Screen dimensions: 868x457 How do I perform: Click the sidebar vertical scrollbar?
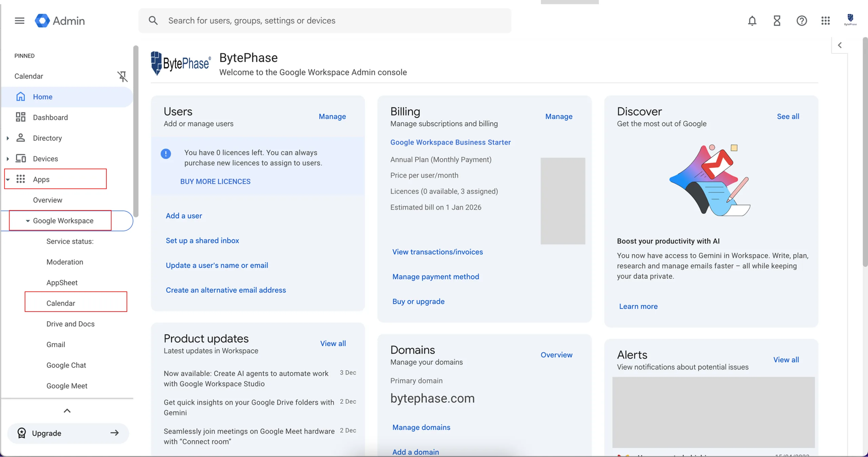pos(136,132)
